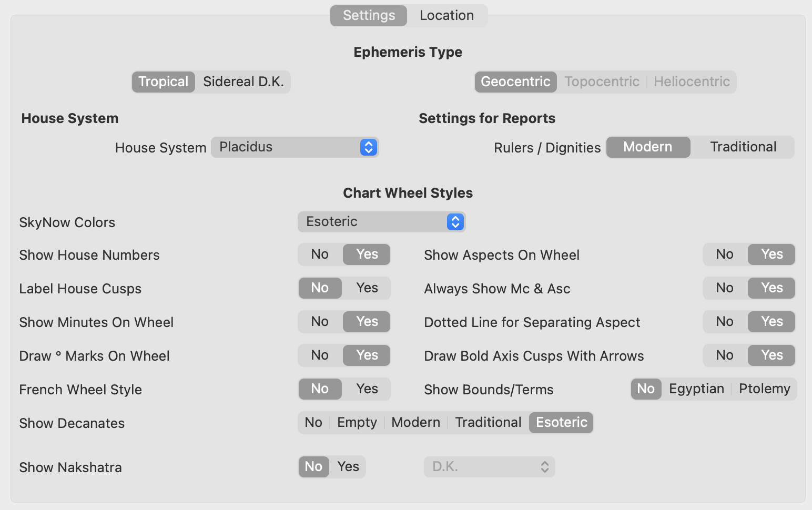Open the SkyNow Colors Esoteric dropdown
The height and width of the screenshot is (510, 812).
click(381, 222)
